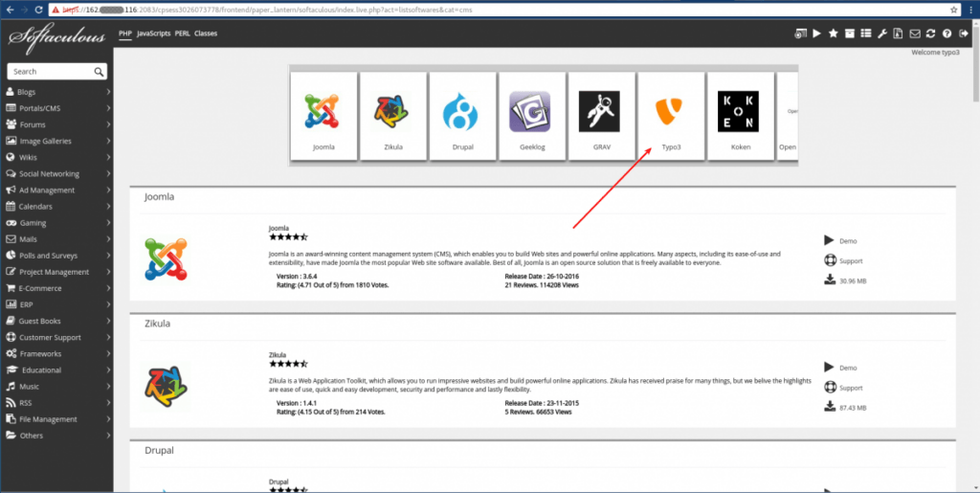980x493 pixels.
Task: Click the Others folder sidebar icon
Action: pos(11,436)
